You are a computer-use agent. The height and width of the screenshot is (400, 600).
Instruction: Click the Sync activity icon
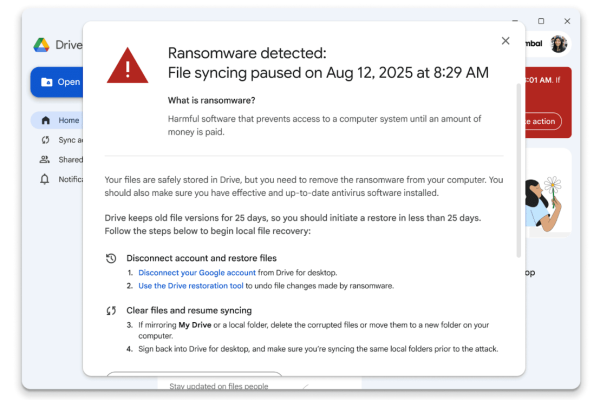pos(45,140)
